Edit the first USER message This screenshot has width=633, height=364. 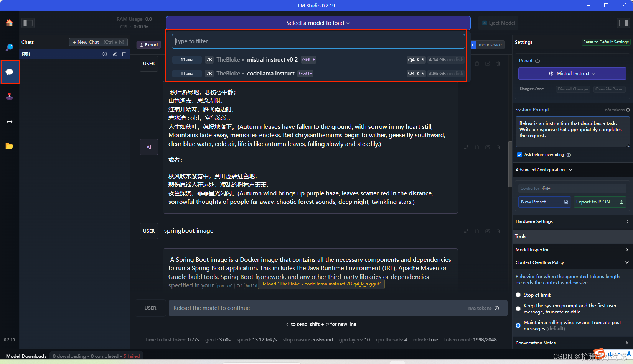point(488,64)
